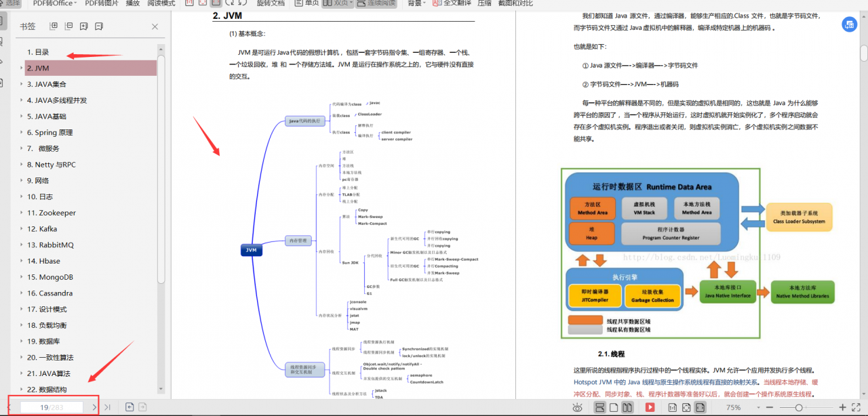Open the 17. 设计模式 bookmark
The image size is (868, 416).
pos(47,309)
